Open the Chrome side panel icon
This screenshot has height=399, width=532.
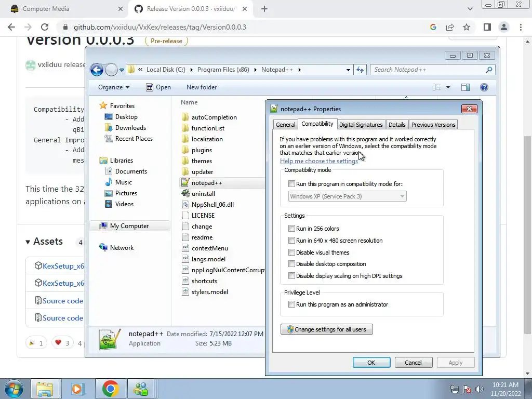pyautogui.click(x=487, y=27)
